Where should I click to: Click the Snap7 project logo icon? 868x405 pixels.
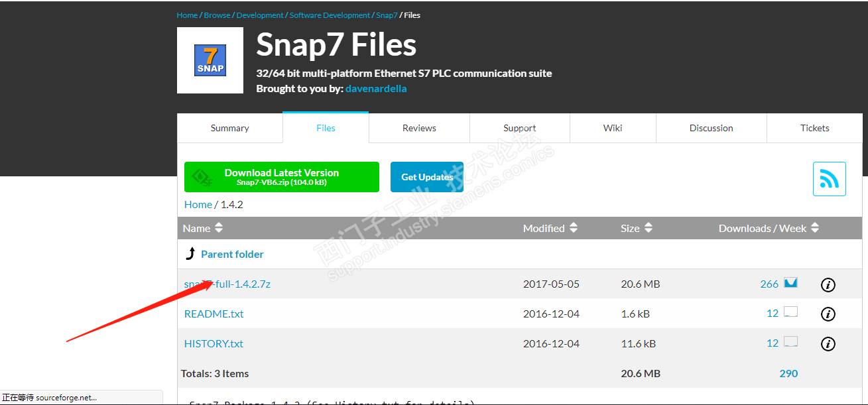[x=210, y=60]
